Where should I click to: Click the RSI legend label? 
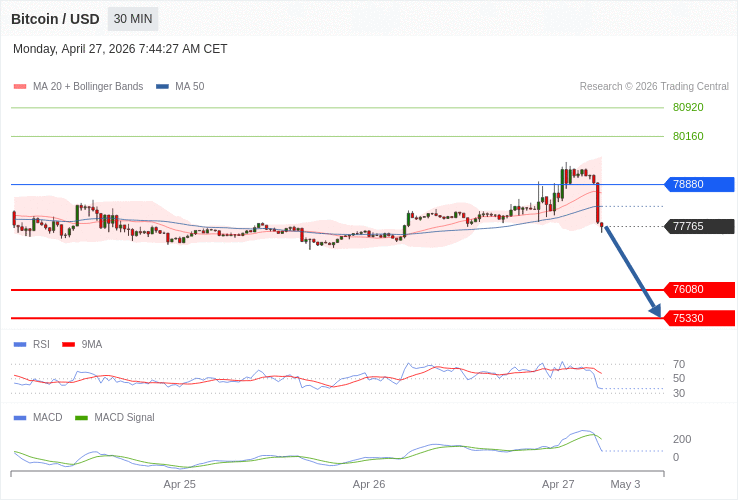click(41, 345)
